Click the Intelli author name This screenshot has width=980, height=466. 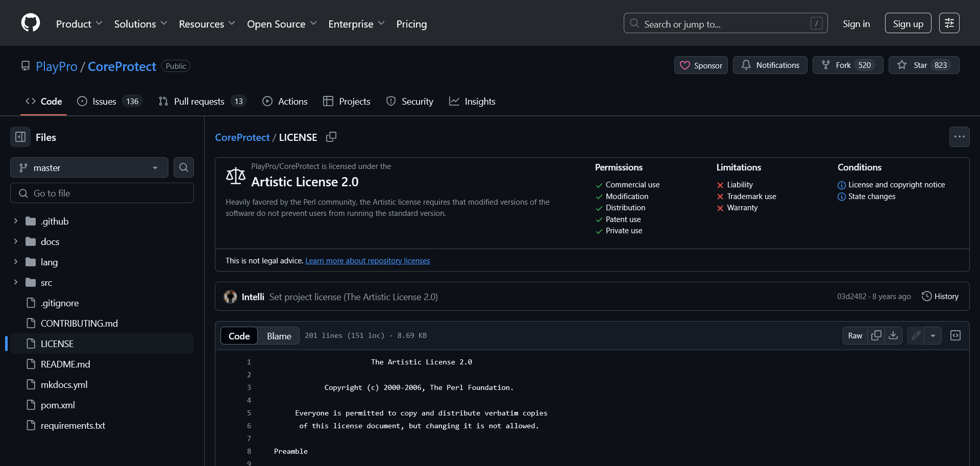pos(253,297)
